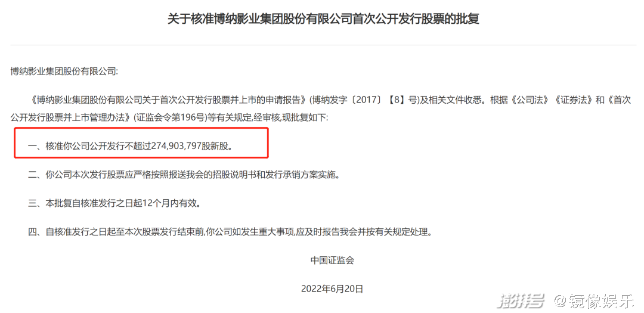
Task: Click the date 2022年6月20日
Action: tap(332, 289)
